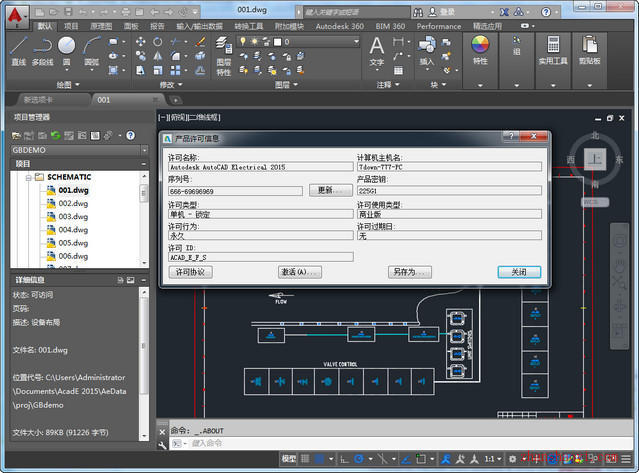639x473 pixels.
Task: Click the search binoculars icon in title bar
Action: pos(418,12)
